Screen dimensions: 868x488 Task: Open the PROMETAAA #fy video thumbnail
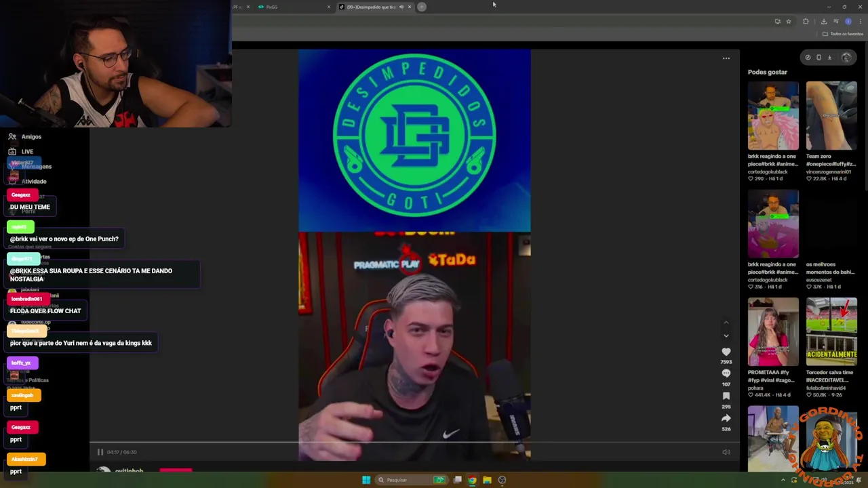(x=773, y=332)
